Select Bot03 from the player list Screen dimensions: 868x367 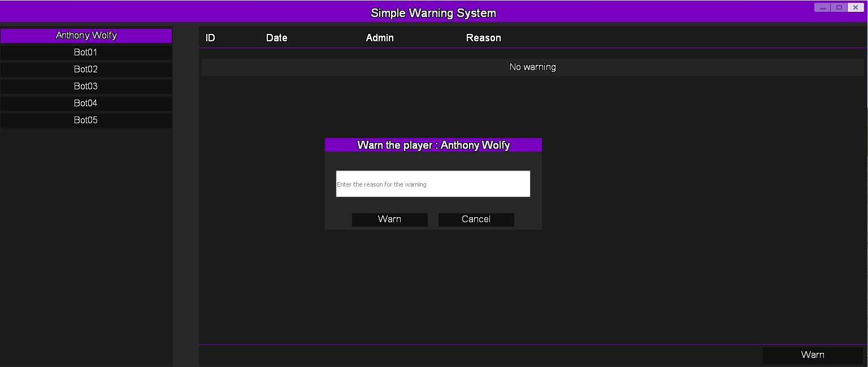pos(86,86)
